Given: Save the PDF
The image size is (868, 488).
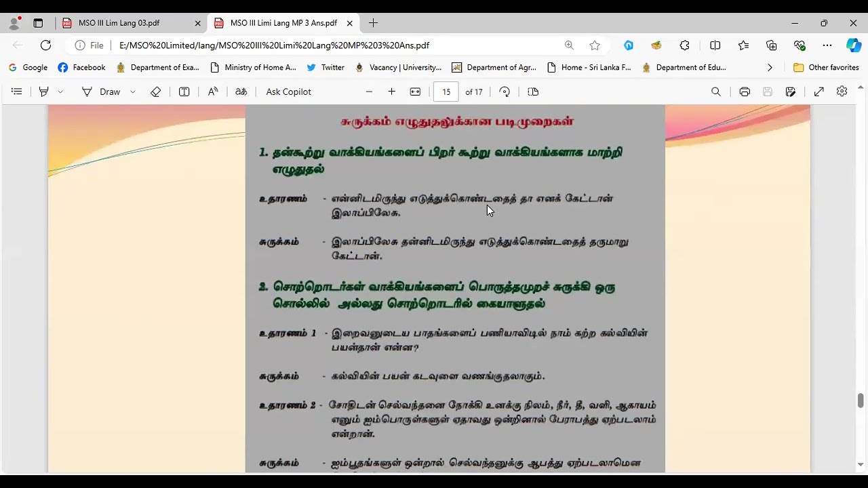Looking at the screenshot, I should click(768, 91).
